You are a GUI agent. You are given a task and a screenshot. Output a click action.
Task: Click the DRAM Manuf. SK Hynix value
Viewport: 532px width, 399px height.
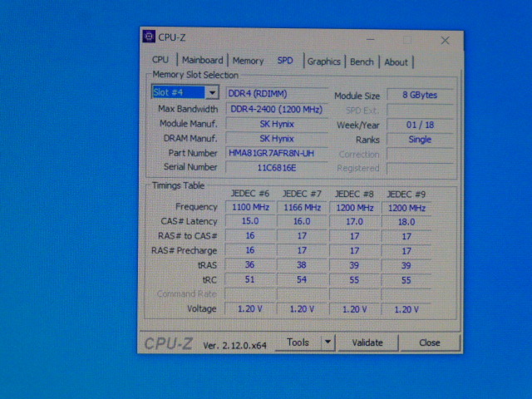click(276, 139)
